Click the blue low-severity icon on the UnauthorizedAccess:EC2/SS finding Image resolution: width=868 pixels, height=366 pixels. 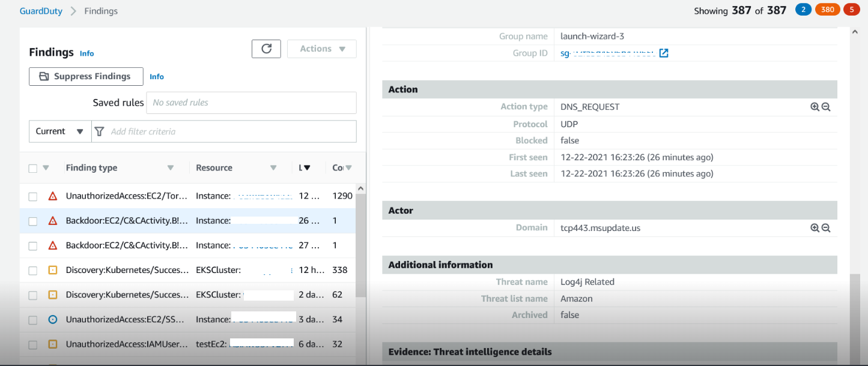pyautogui.click(x=52, y=319)
